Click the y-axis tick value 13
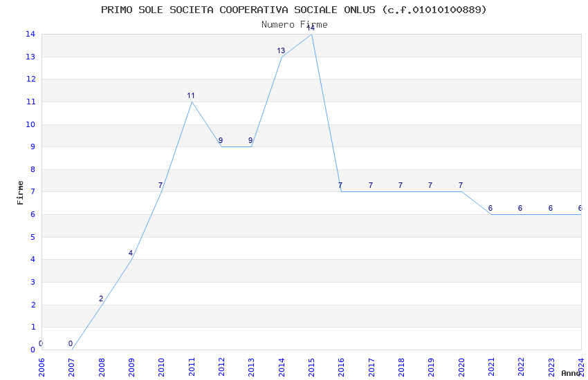 [x=30, y=57]
